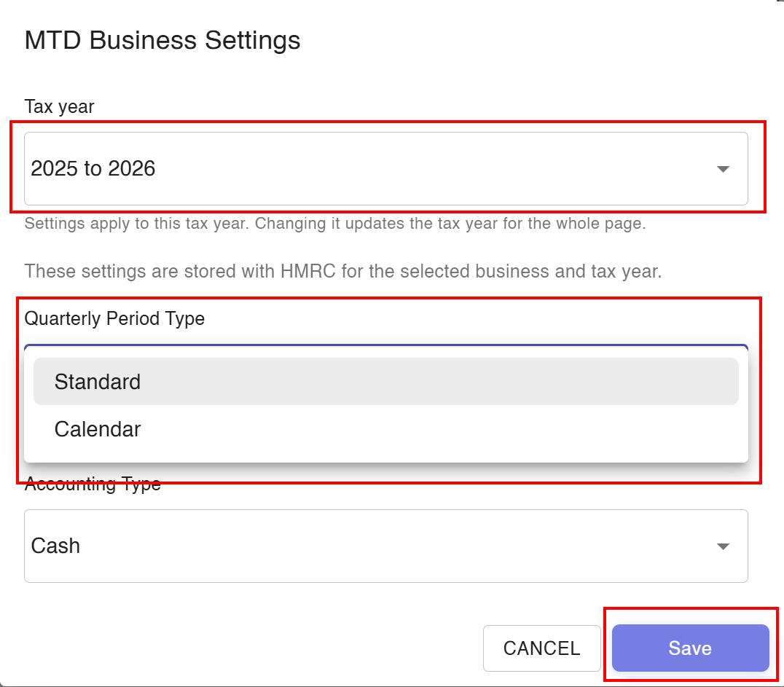Screen dimensions: 784x687
Task: Click the Accounting Type label
Action: (93, 484)
